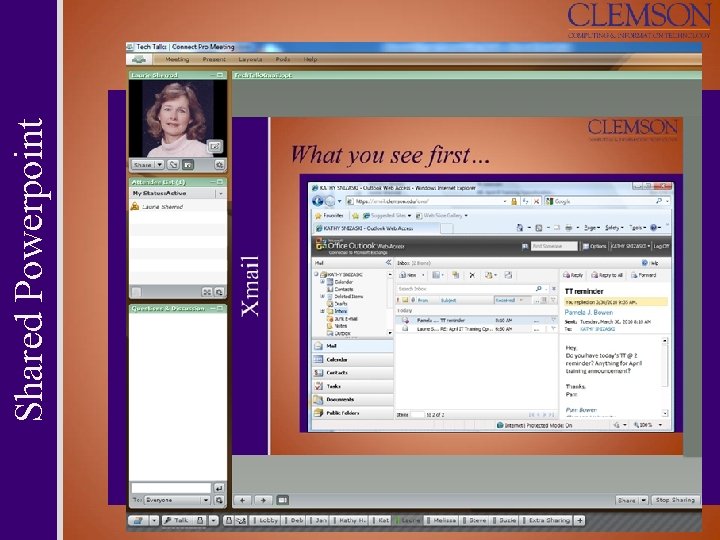Open the Help menu in Connect
The height and width of the screenshot is (540, 720).
(x=310, y=59)
